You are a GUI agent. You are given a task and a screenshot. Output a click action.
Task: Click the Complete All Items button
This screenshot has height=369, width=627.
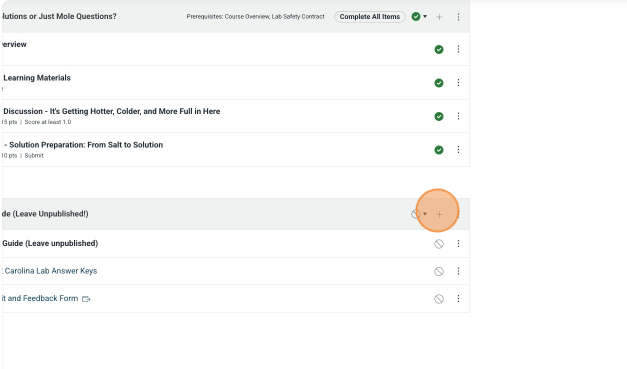(370, 17)
